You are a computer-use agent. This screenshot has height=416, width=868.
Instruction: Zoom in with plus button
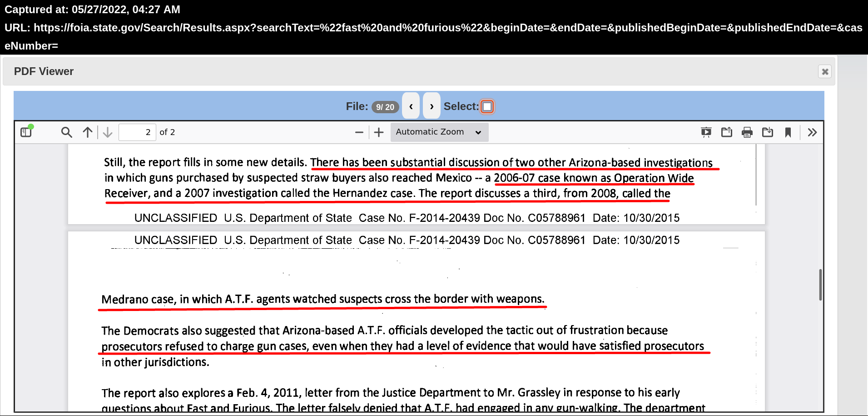[x=379, y=132]
